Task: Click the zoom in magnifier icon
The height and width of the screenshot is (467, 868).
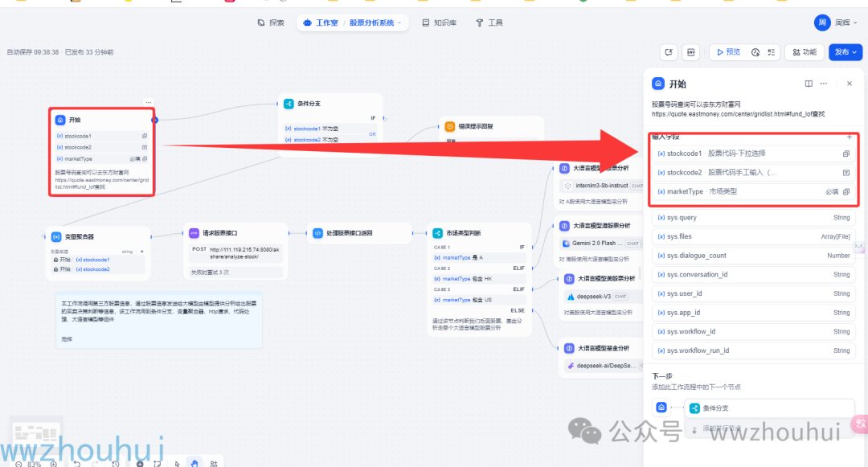Action: point(53,464)
